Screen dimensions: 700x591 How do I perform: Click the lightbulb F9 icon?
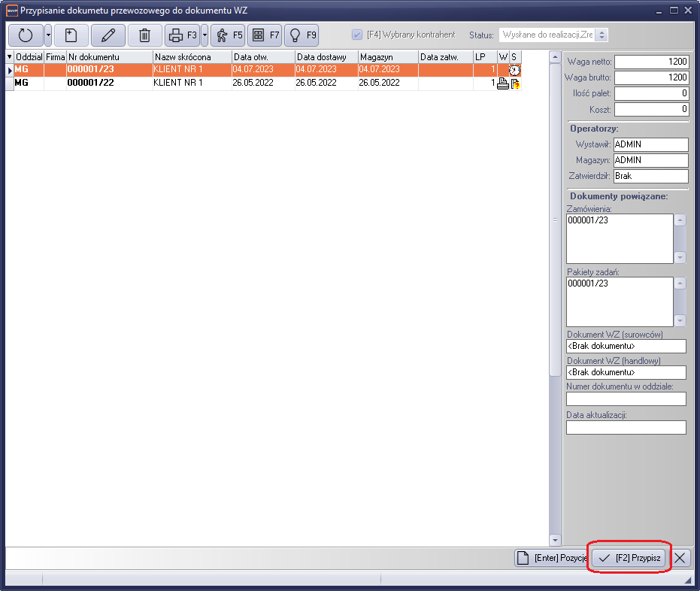pos(302,35)
